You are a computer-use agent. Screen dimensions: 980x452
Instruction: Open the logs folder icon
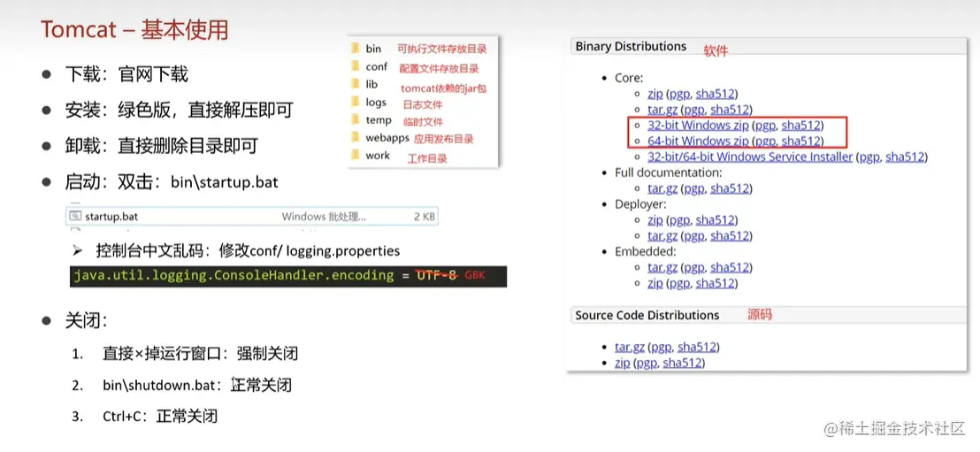pos(355,102)
